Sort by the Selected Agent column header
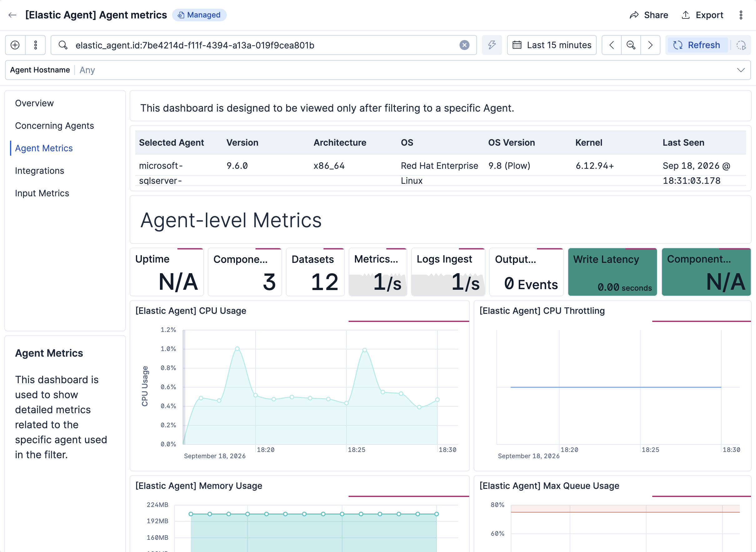 click(171, 143)
